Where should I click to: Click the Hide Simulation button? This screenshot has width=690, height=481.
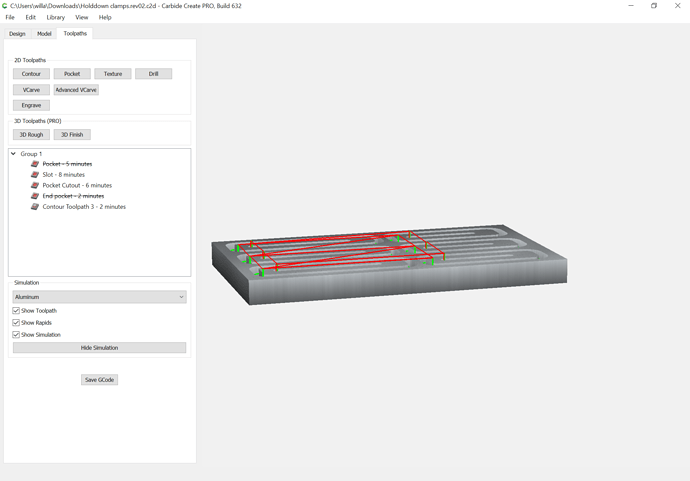(99, 348)
